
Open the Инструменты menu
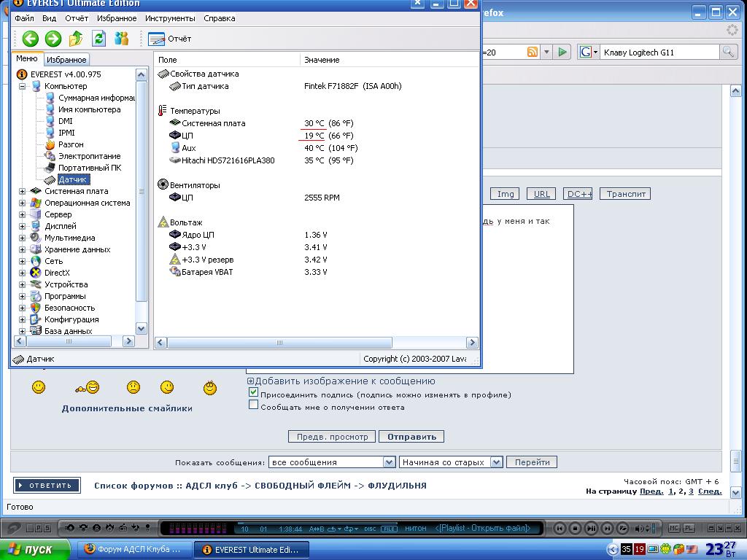point(170,18)
